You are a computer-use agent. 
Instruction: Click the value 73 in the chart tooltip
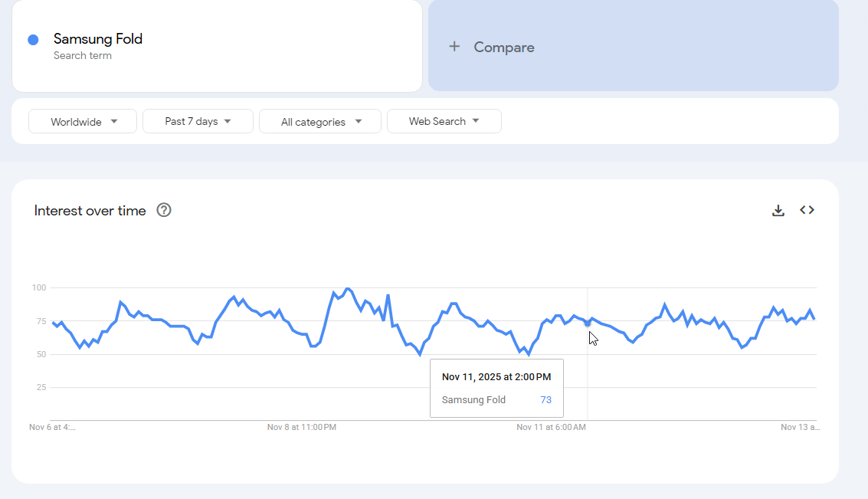(545, 400)
